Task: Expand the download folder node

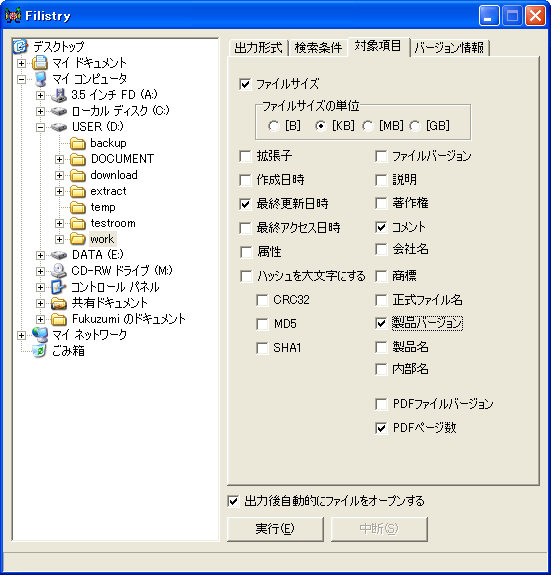Action: [59, 176]
